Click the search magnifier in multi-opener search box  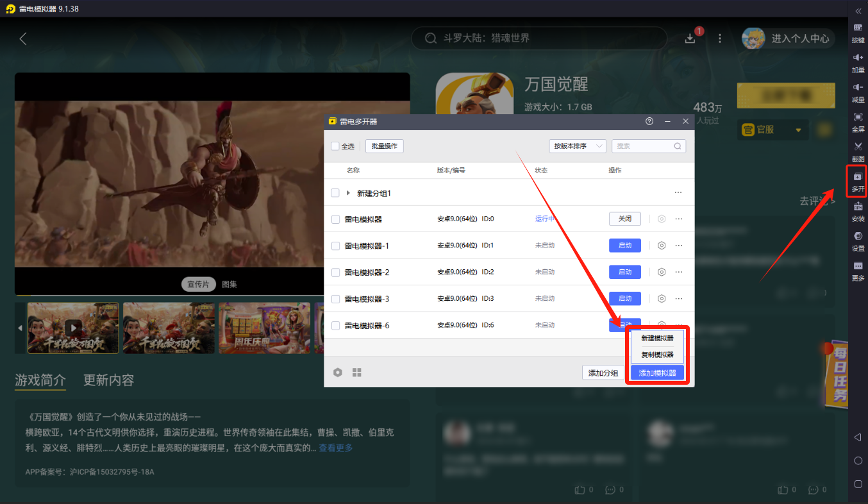click(678, 146)
